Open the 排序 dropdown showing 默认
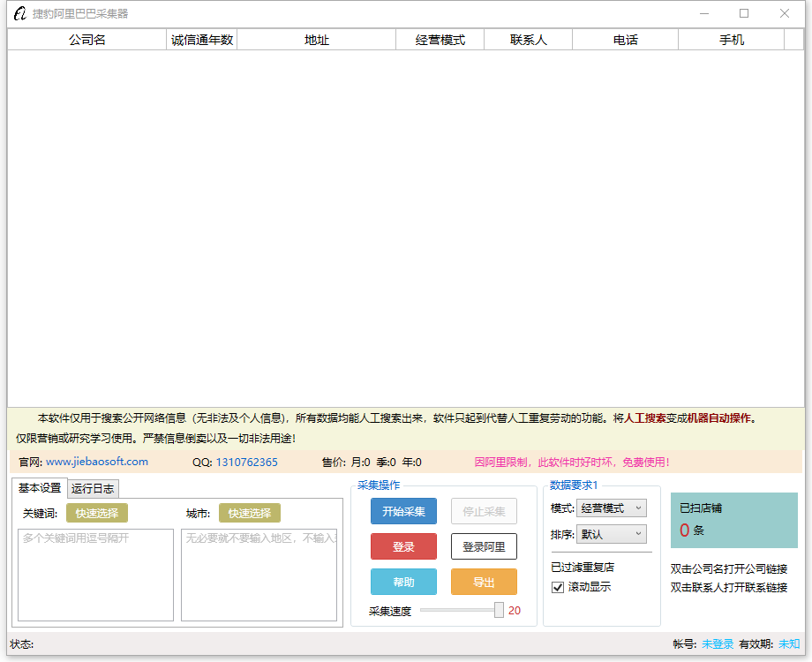The image size is (812, 662). tap(612, 534)
